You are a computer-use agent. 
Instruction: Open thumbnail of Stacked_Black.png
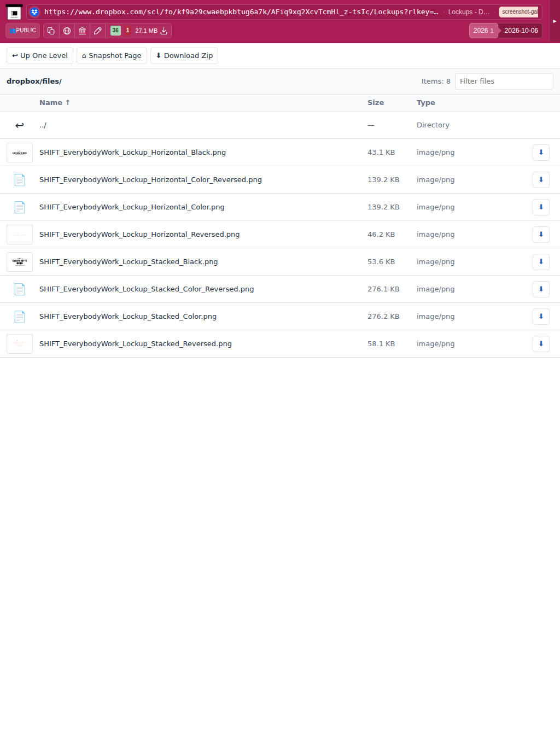coord(20,262)
